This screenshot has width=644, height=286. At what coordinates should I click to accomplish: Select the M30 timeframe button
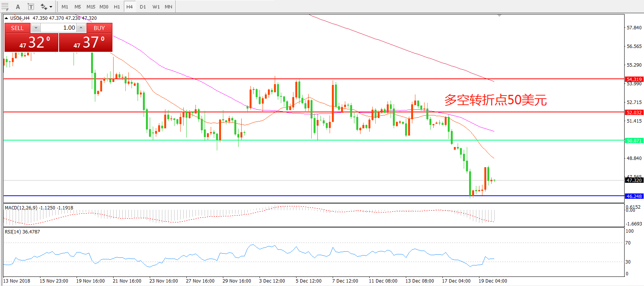click(104, 7)
